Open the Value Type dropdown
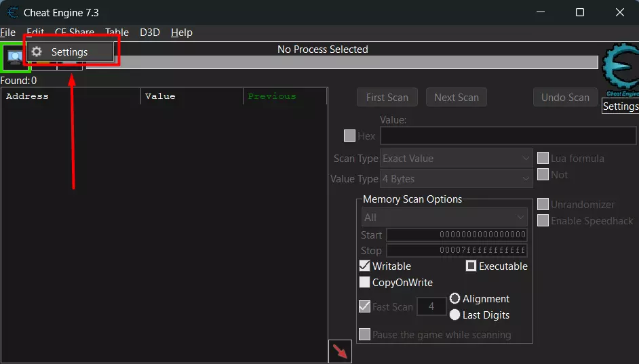Image resolution: width=639 pixels, height=364 pixels. pos(457,179)
